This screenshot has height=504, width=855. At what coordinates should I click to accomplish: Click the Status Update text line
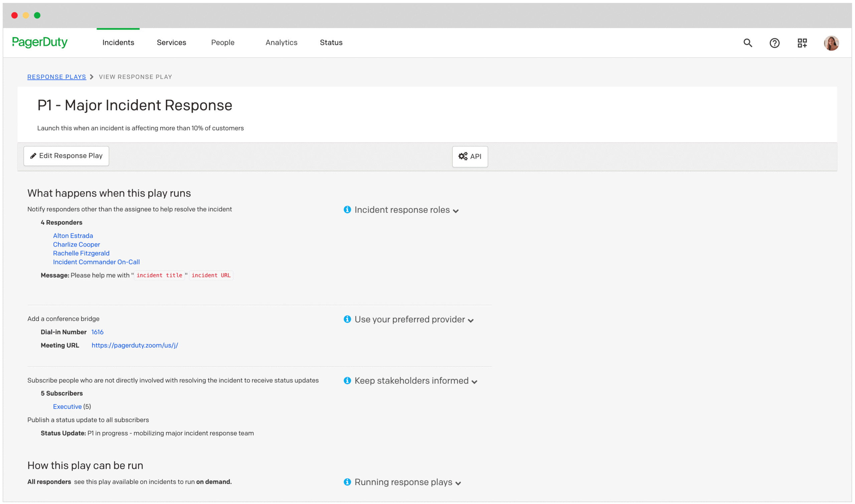[147, 433]
